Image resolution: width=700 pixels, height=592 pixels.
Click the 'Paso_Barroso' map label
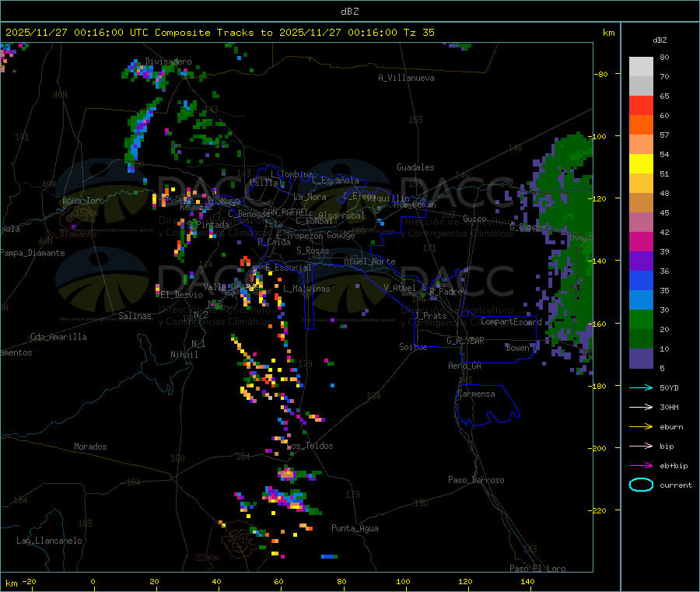[x=476, y=480]
